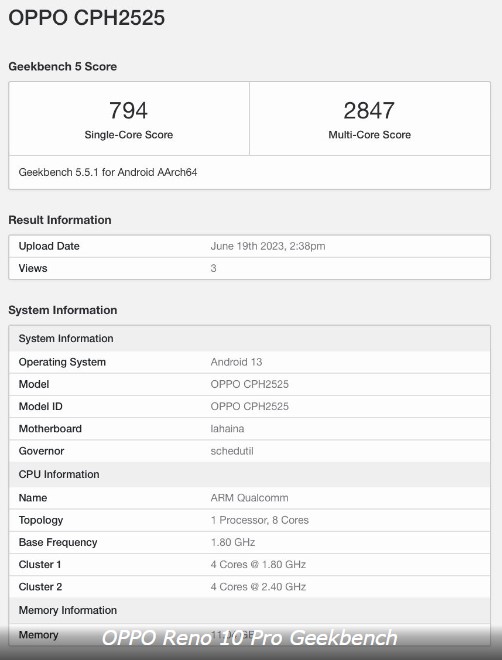Select OPPO CPH2525 value in Model row
This screenshot has width=502, height=660.
point(250,384)
